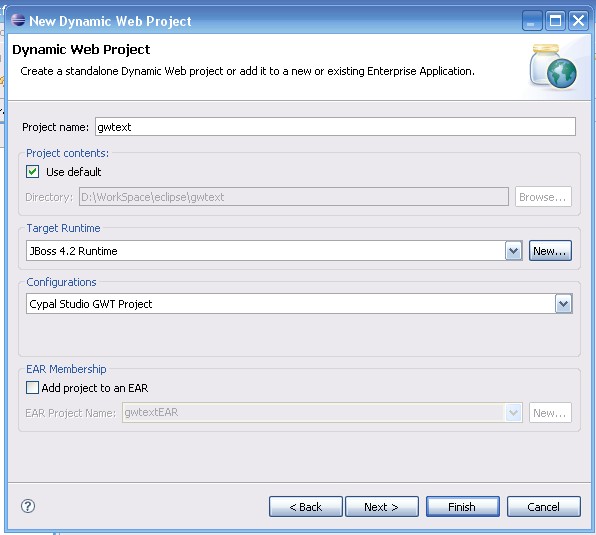Click the Directory path field
The width and height of the screenshot is (596, 535).
(x=294, y=197)
